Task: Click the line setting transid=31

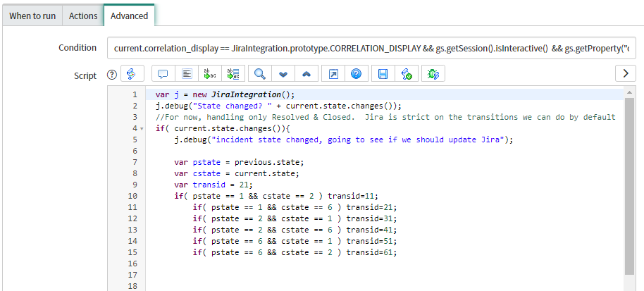Action: coord(295,218)
